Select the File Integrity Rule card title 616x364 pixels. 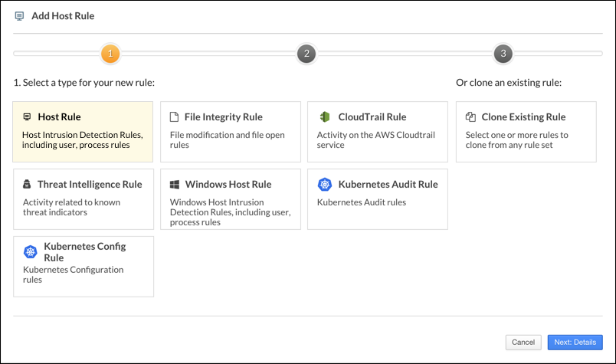(x=223, y=117)
